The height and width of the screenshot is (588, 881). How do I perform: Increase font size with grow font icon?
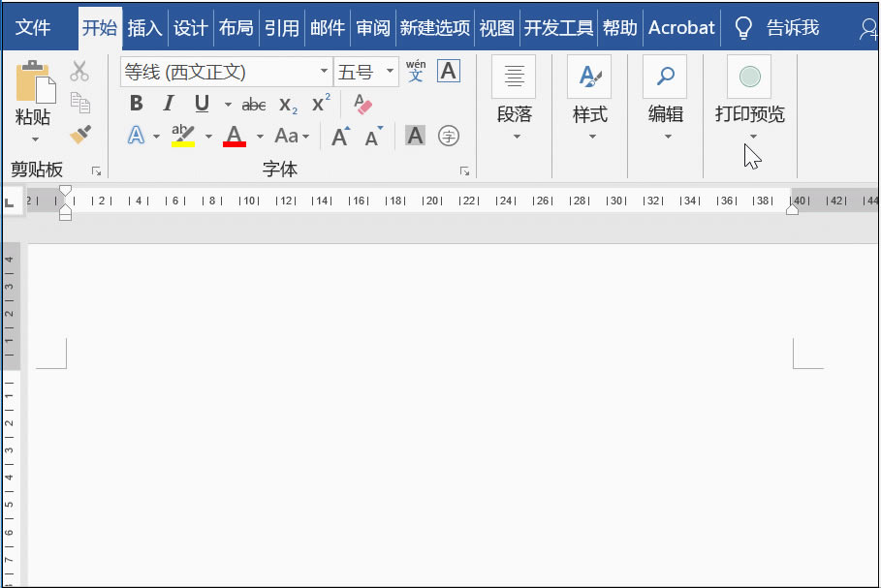(340, 137)
